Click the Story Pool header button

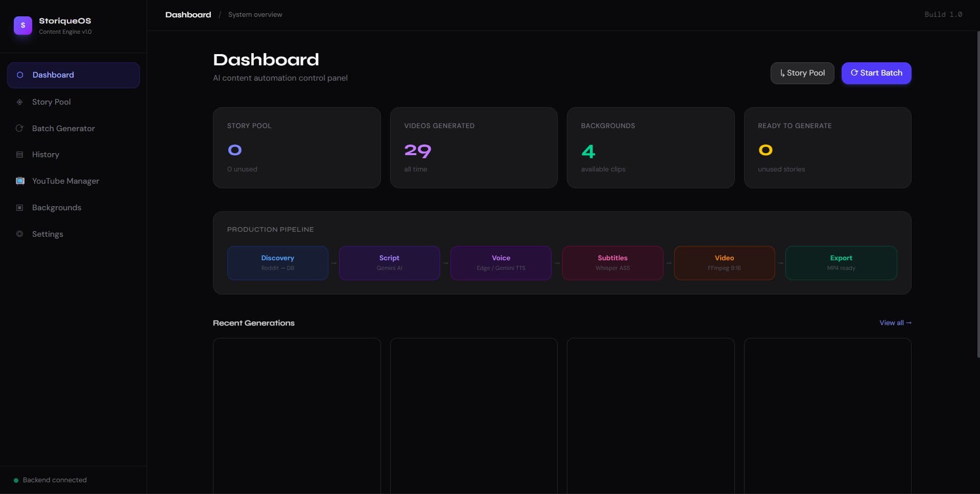point(802,73)
